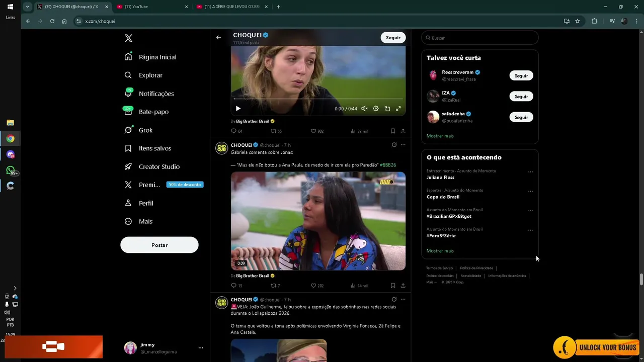This screenshot has width=644, height=362.
Task: Expand the video to fullscreen
Action: click(398, 109)
